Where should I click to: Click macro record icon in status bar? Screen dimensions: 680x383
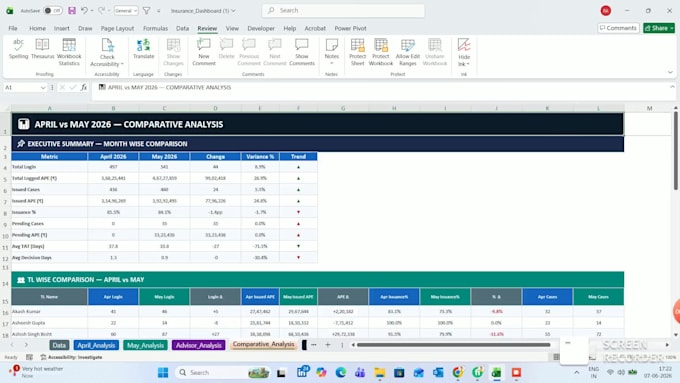point(29,357)
